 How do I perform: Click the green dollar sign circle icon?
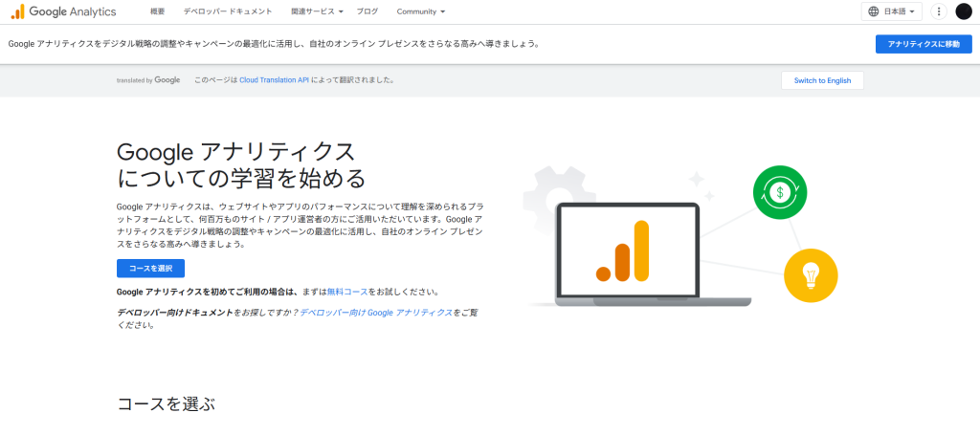tap(780, 192)
